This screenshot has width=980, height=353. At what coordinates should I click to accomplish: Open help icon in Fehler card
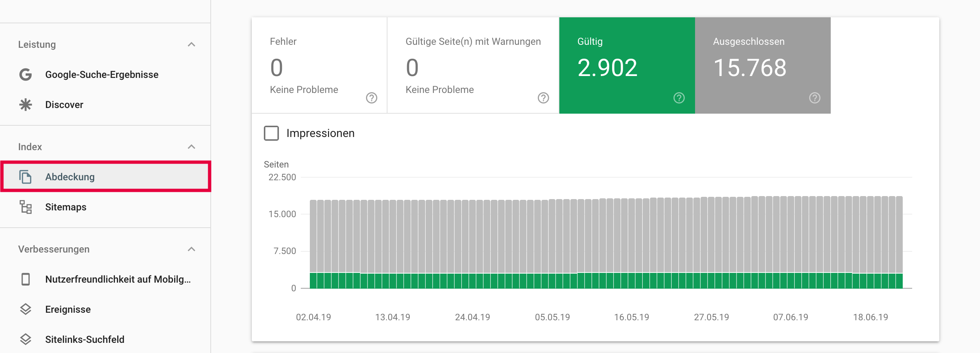(371, 98)
